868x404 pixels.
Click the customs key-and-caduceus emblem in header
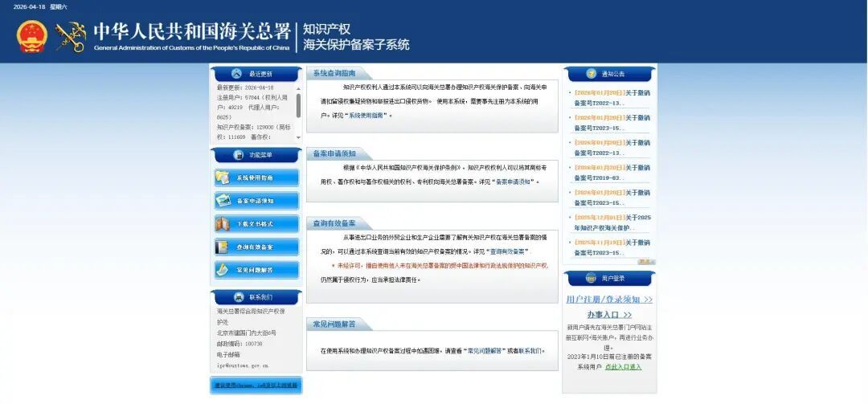tap(71, 37)
